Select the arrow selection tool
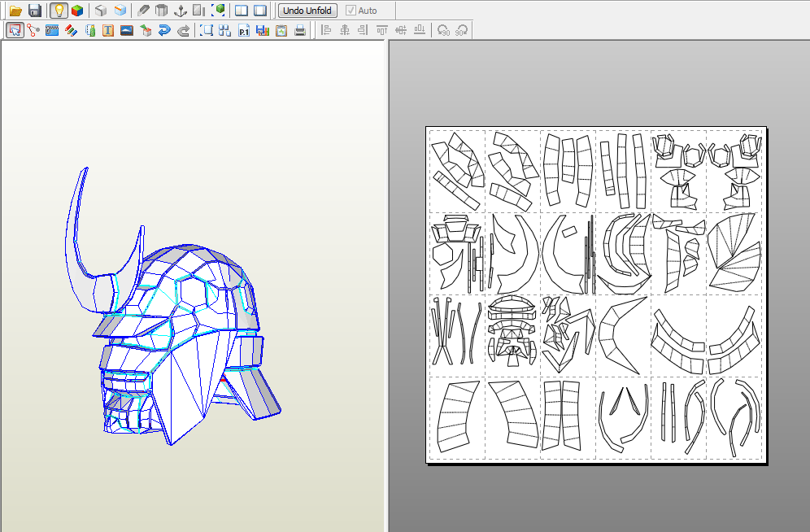 click(x=15, y=30)
